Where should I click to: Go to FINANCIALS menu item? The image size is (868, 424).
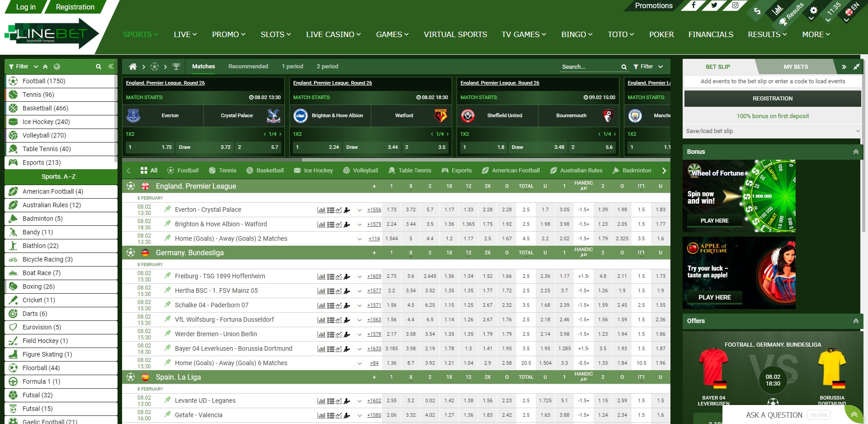pyautogui.click(x=711, y=34)
